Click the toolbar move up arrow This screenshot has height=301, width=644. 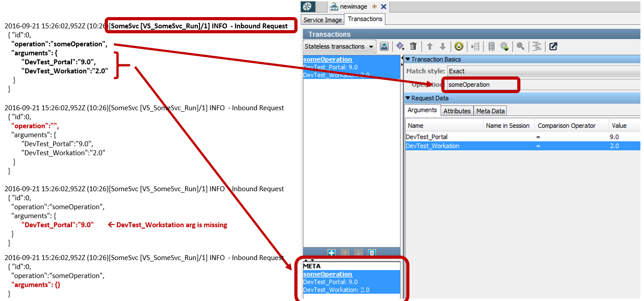pos(430,46)
